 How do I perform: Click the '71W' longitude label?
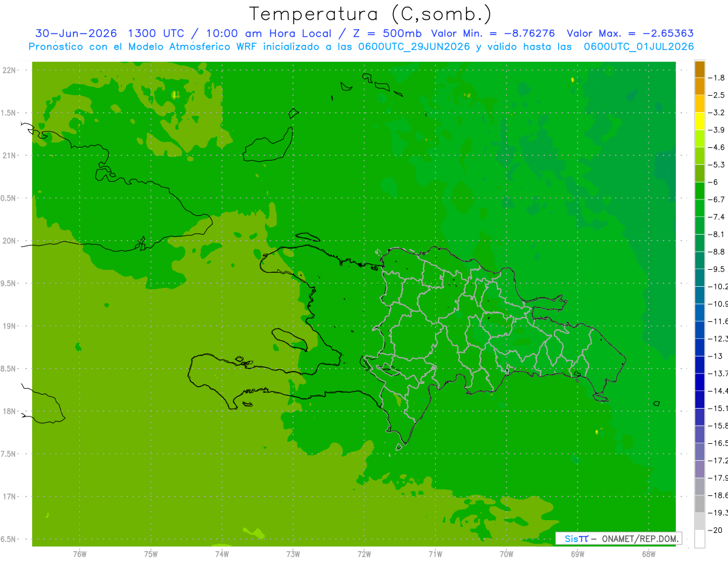coord(435,554)
